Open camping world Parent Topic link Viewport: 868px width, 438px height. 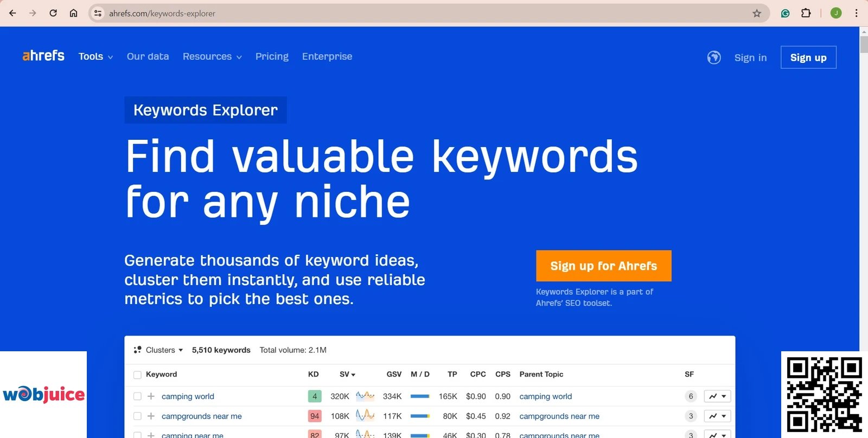coord(546,396)
